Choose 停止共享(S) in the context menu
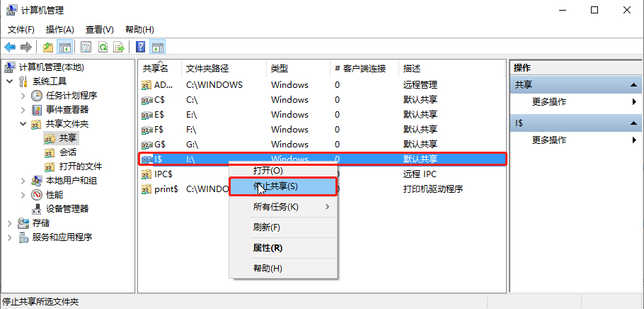Screen dimensions: 644x309 283,186
